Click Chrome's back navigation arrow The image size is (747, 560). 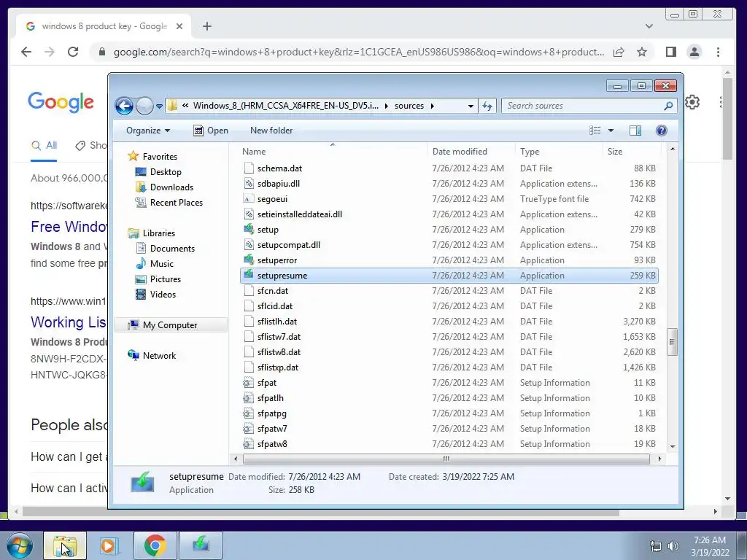(26, 52)
